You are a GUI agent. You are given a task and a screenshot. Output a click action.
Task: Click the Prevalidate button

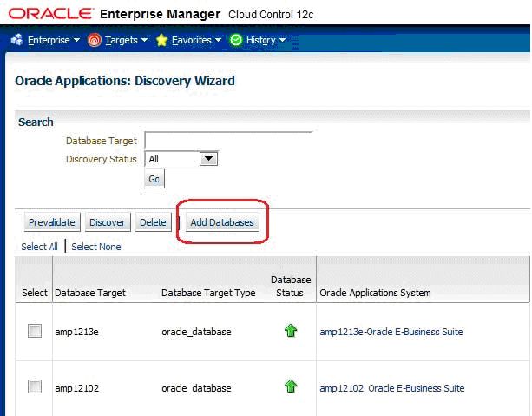pyautogui.click(x=52, y=222)
